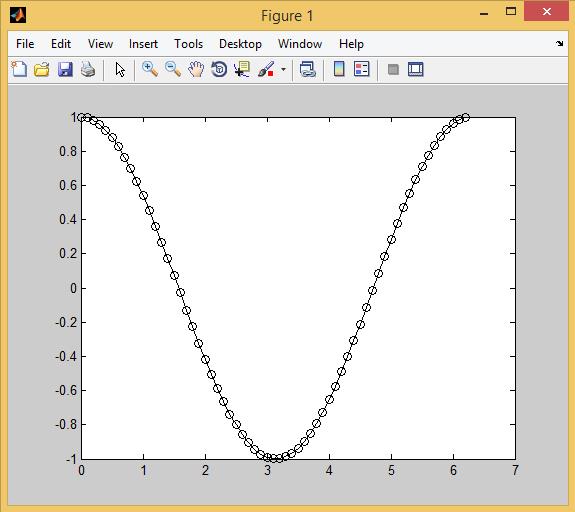Click the Show Plot Tools icon
The image size is (575, 512).
(416, 69)
